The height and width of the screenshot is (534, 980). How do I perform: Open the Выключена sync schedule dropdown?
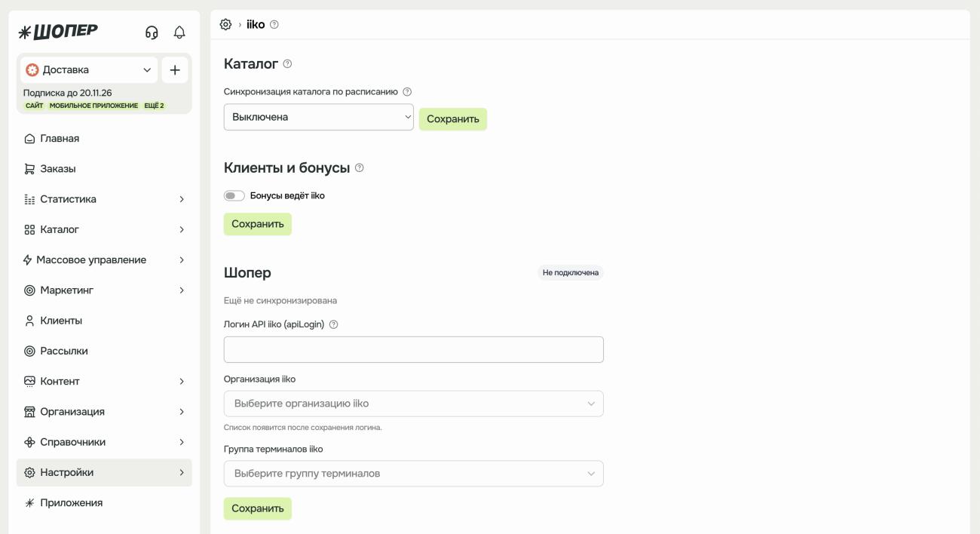click(319, 117)
